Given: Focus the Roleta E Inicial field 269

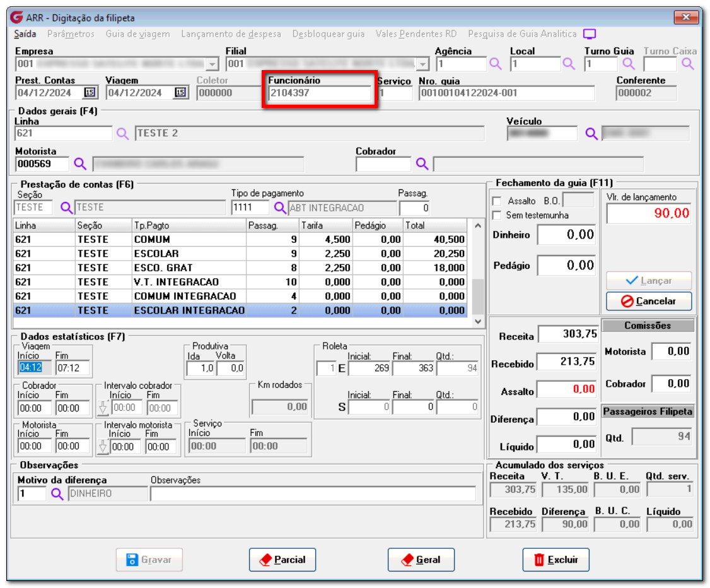Looking at the screenshot, I should click(x=369, y=368).
